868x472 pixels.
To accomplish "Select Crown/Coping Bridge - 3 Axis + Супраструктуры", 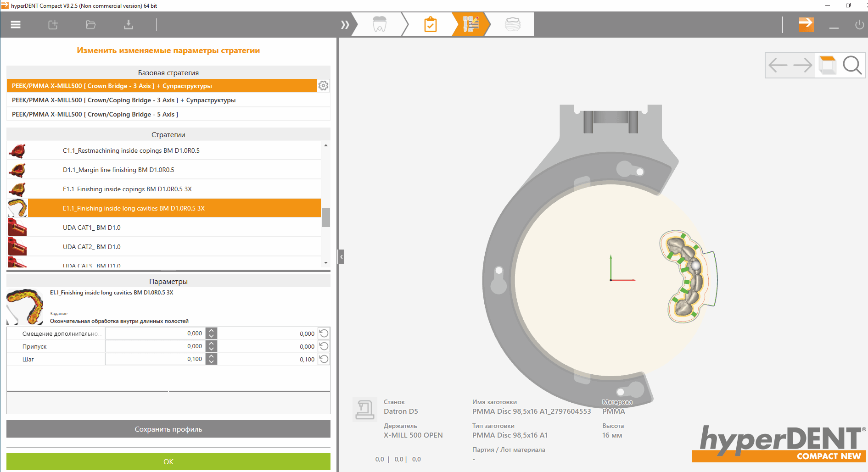I will (168, 100).
